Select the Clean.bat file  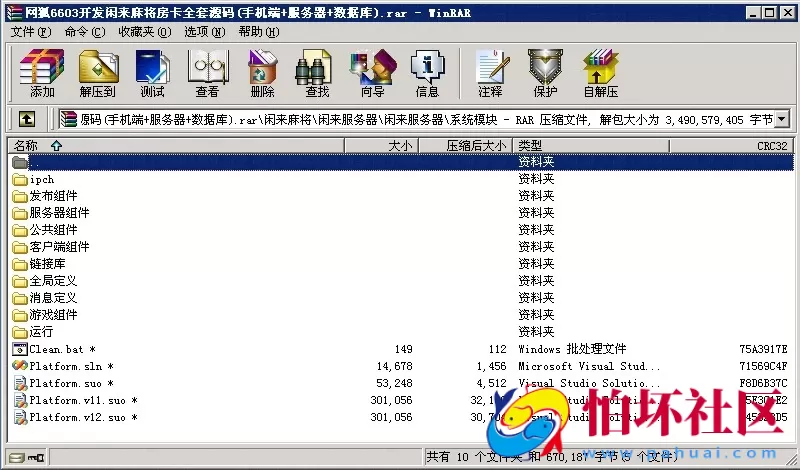tap(54, 349)
